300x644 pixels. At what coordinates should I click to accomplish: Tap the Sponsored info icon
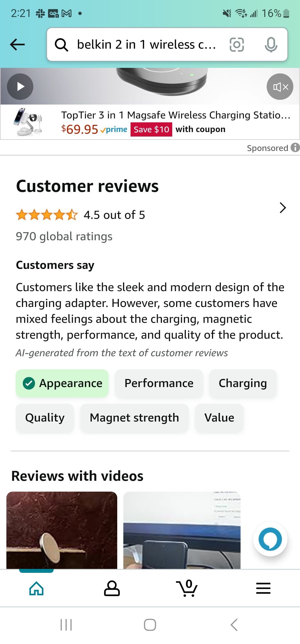tap(295, 148)
